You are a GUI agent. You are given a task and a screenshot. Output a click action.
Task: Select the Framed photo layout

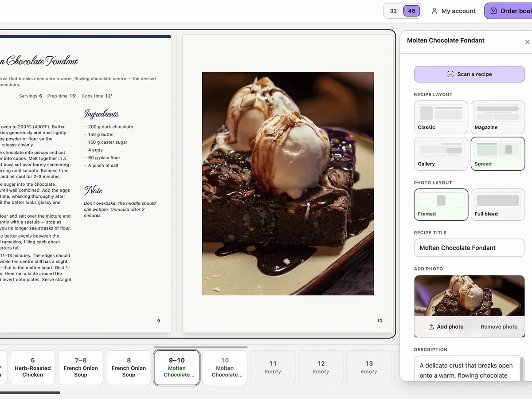click(x=441, y=204)
